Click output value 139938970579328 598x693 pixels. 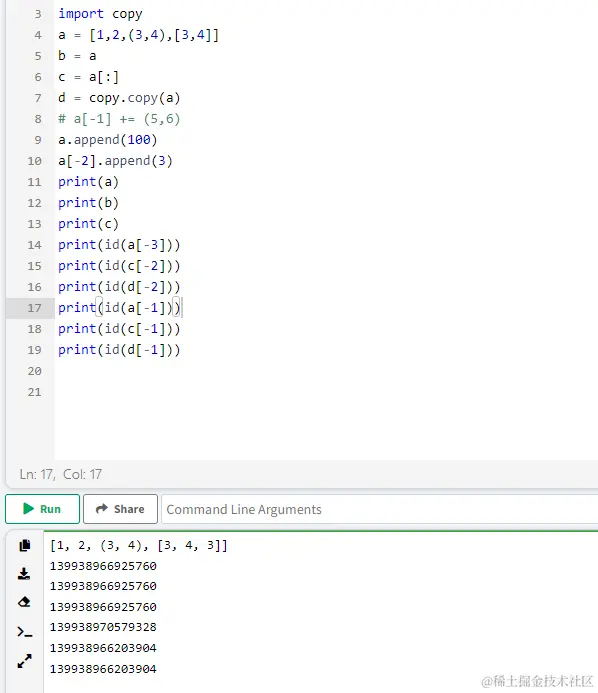[x=103, y=627]
